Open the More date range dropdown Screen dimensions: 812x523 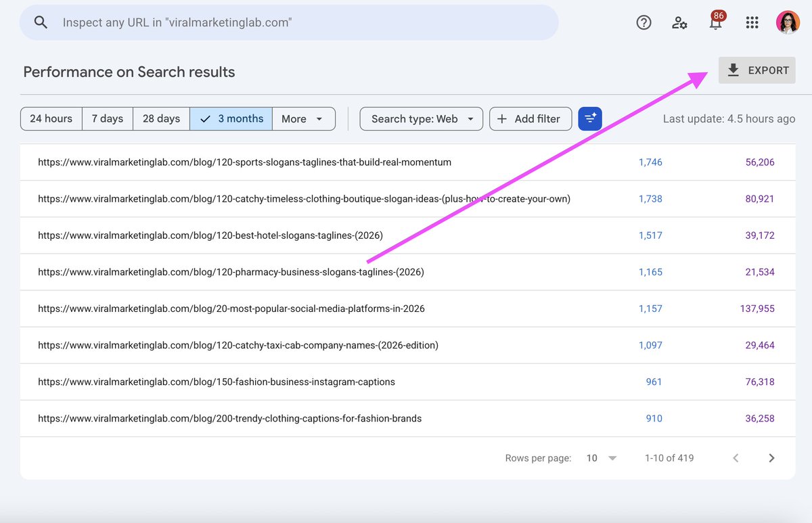pyautogui.click(x=304, y=118)
